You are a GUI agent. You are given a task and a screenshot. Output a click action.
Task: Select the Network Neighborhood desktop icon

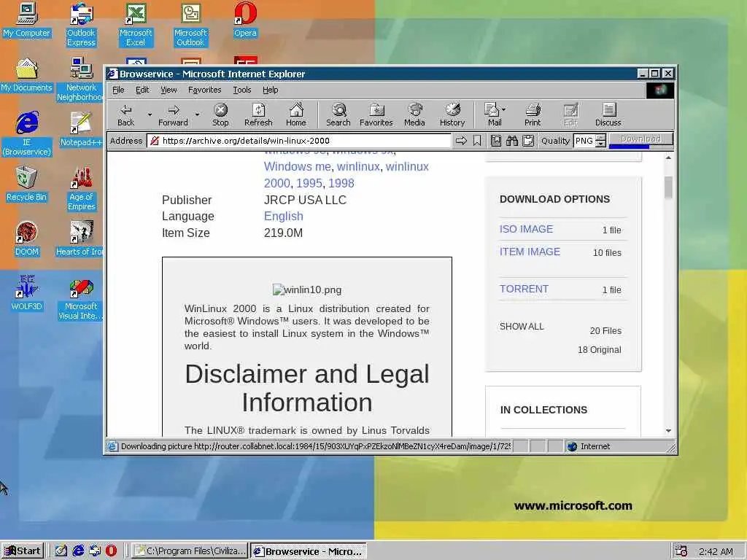(81, 80)
